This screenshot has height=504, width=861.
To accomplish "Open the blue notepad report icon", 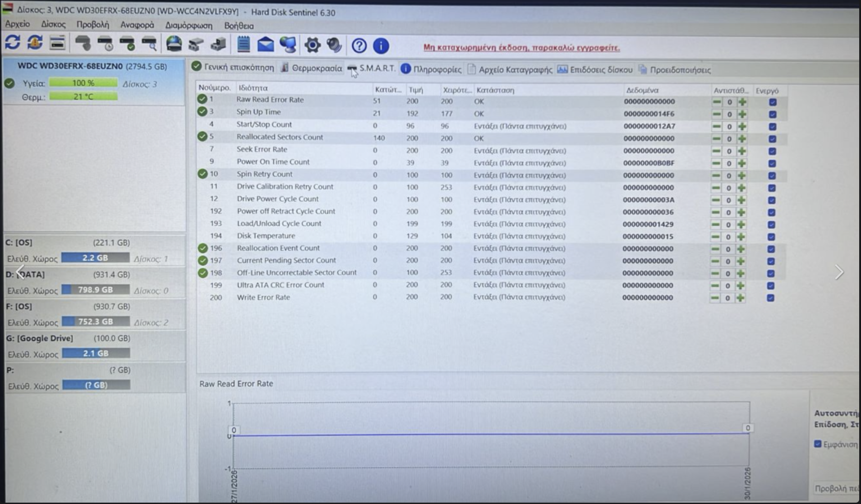I will [244, 45].
